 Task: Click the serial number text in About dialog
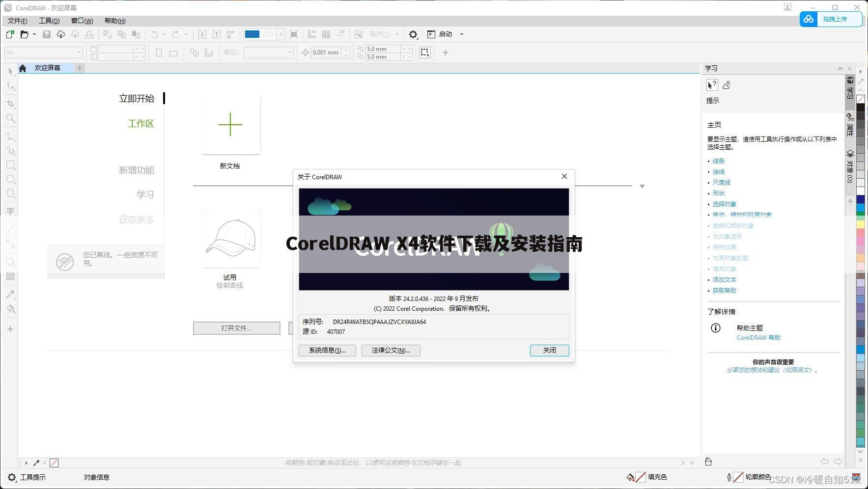pyautogui.click(x=379, y=322)
